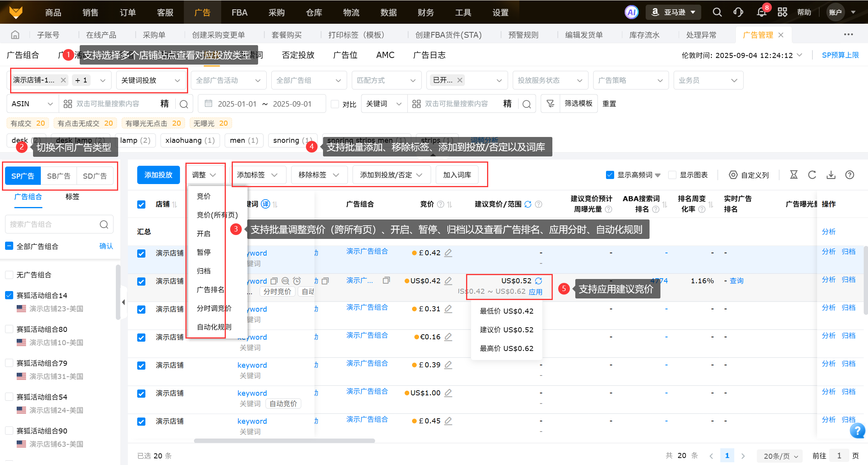
Task: Check the 赛狐活动组合80 checkbox
Action: (9, 329)
